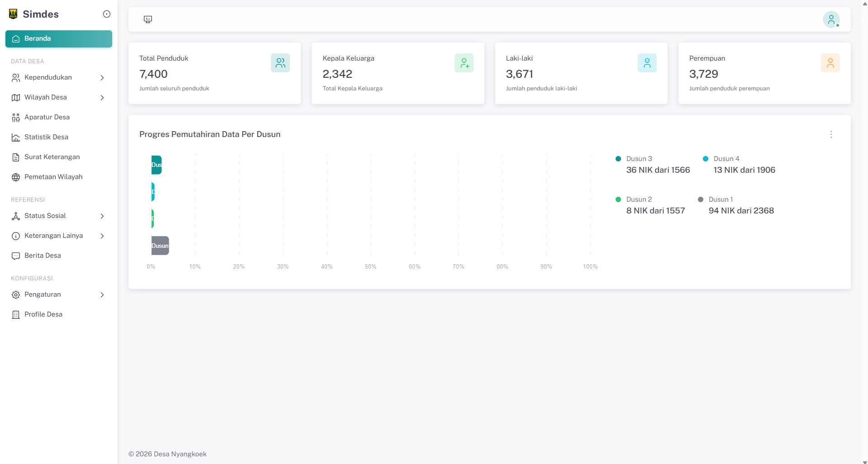This screenshot has height=464, width=868.
Task: Toggle the sidebar pin circle icon
Action: pyautogui.click(x=107, y=14)
